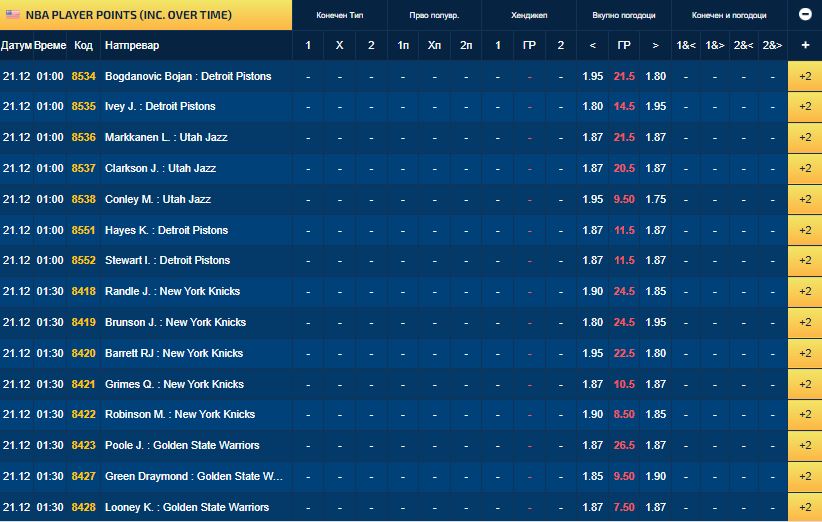Click code 8418 for Randle J.

[84, 291]
